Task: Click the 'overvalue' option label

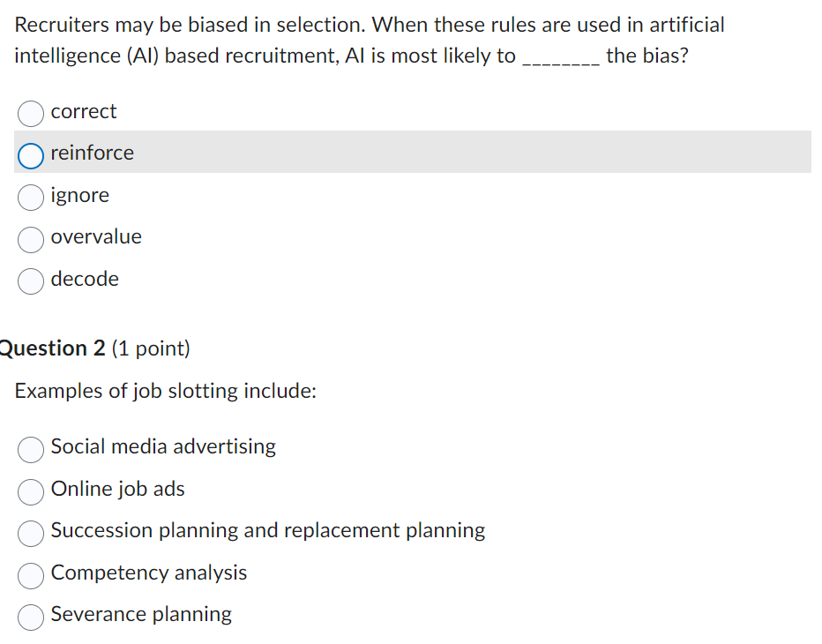Action: tap(96, 237)
